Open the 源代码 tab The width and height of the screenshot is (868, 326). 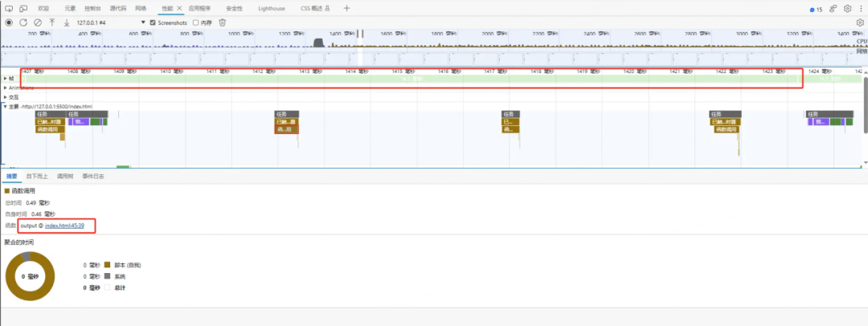click(118, 9)
